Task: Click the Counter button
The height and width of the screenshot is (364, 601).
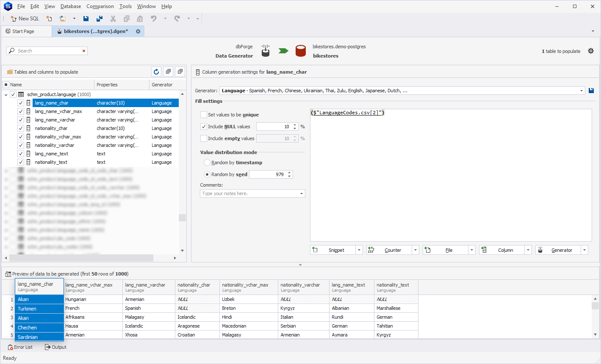Action: 389,250
